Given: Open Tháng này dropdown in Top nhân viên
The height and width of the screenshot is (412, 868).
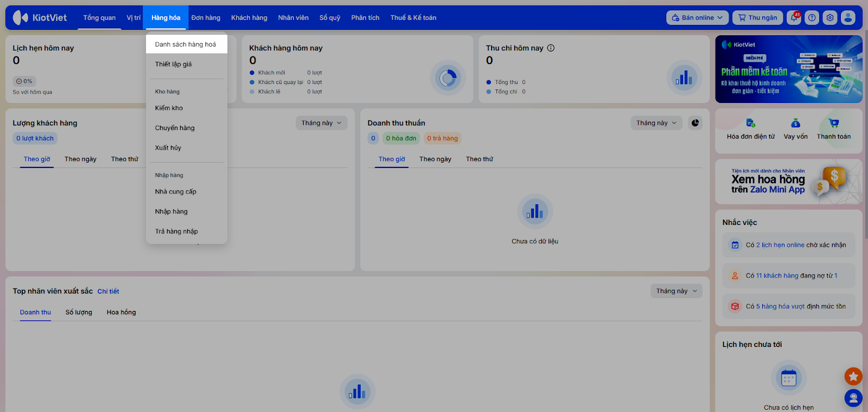Looking at the screenshot, I should point(676,291).
